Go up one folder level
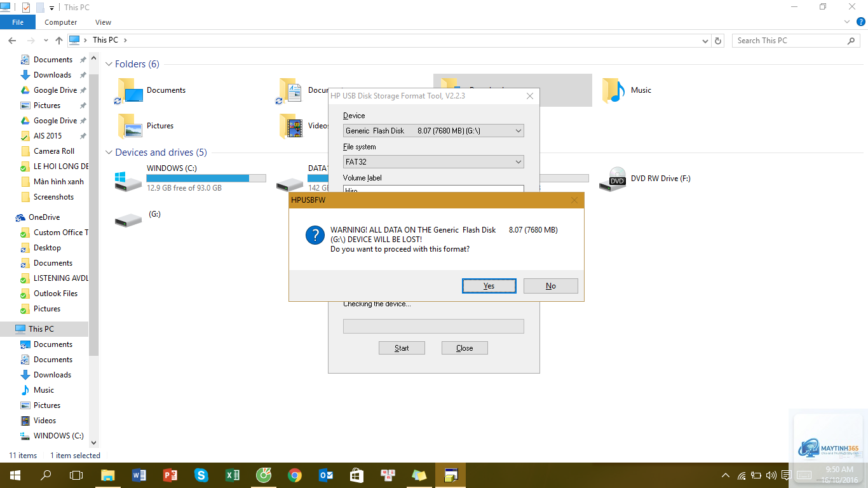 (x=59, y=41)
